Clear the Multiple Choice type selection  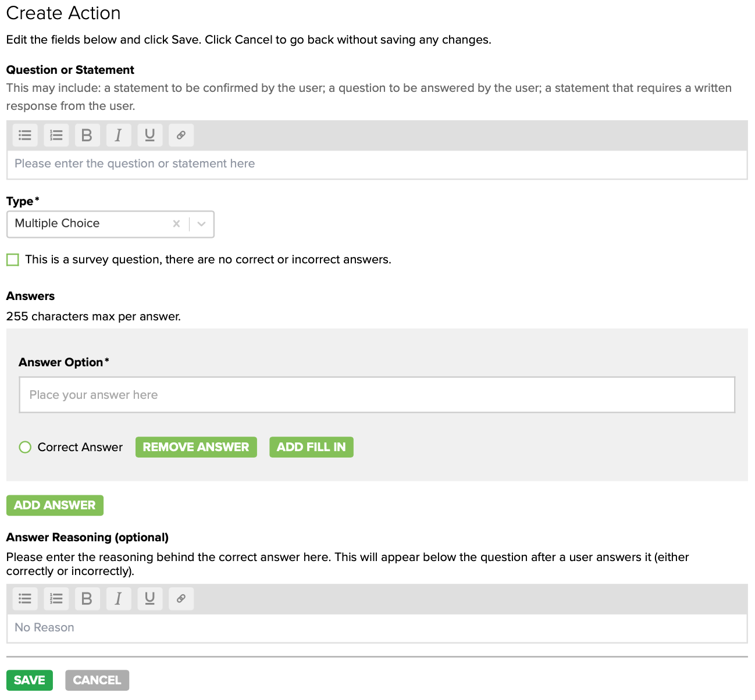tap(176, 224)
